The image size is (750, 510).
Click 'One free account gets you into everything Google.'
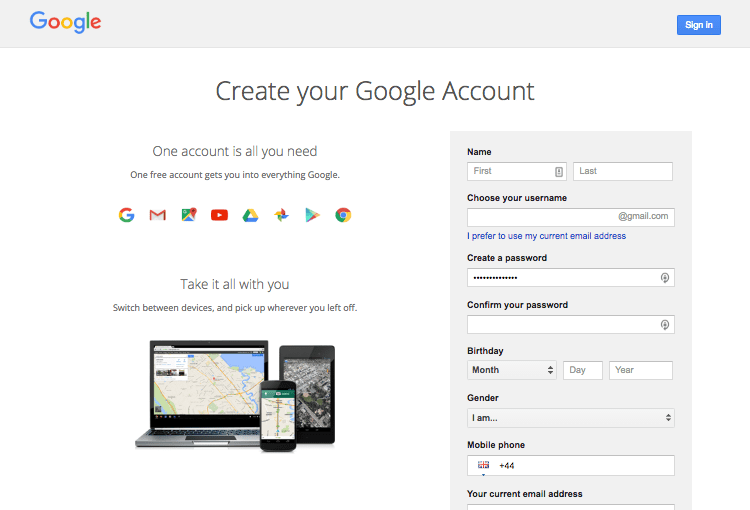tap(235, 175)
